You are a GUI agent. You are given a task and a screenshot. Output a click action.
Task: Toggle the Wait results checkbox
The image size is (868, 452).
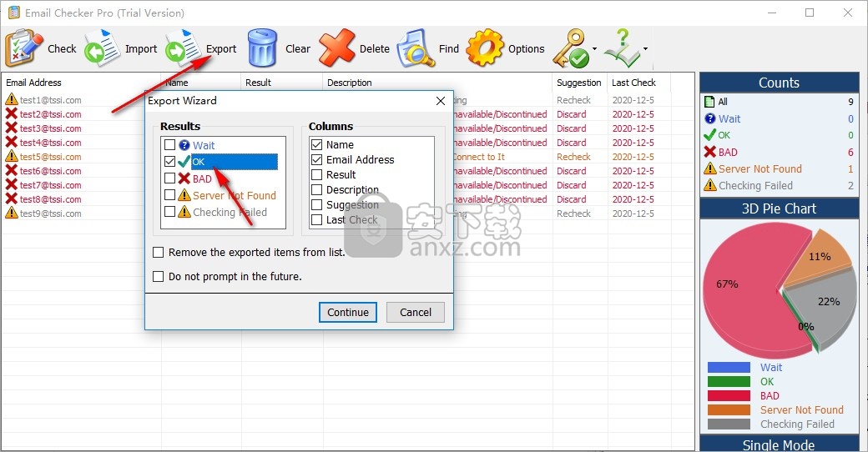170,145
